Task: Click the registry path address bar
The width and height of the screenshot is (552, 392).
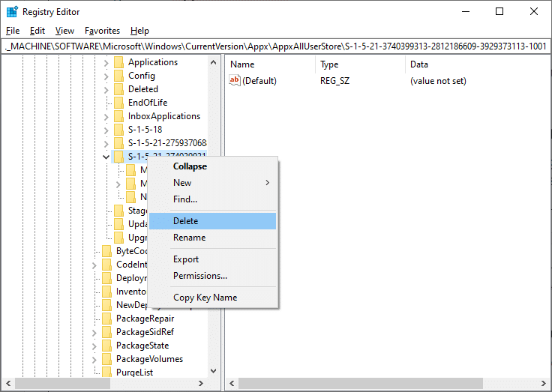Action: coord(276,46)
